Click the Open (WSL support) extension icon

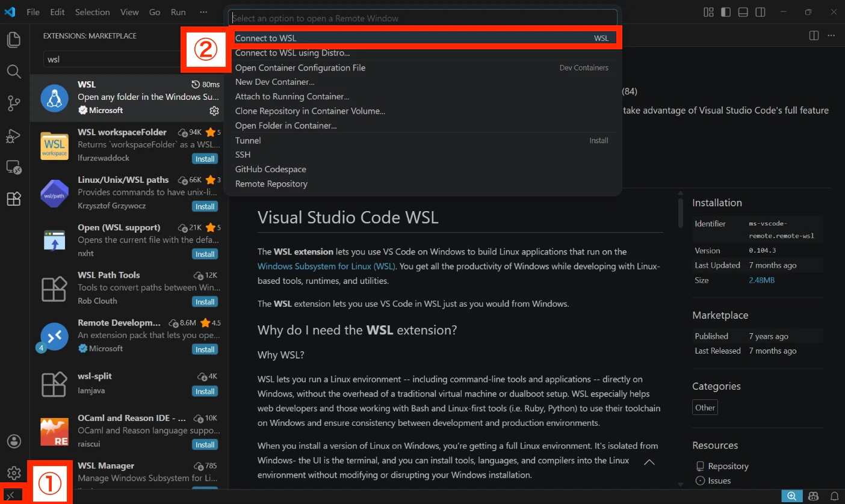[x=54, y=241]
